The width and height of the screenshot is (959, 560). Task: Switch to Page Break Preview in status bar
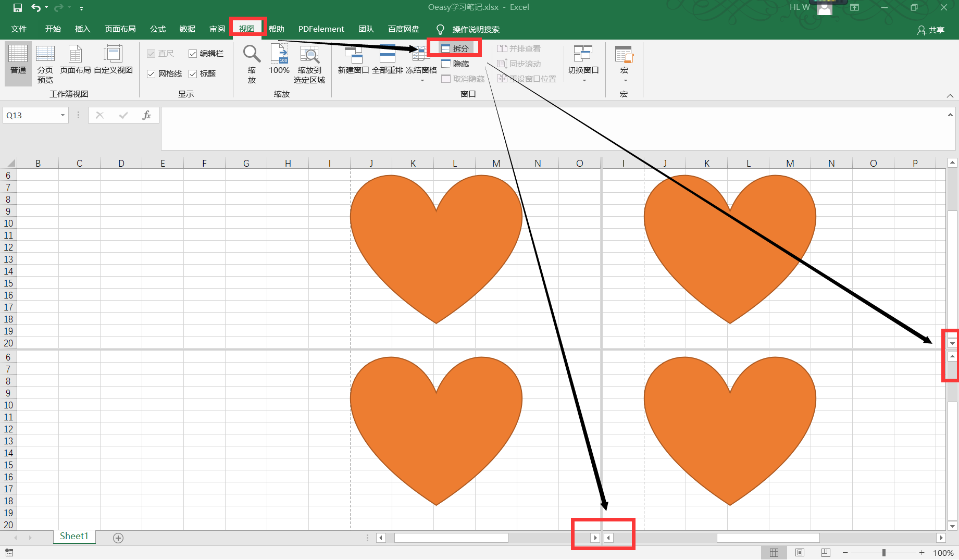coord(826,553)
